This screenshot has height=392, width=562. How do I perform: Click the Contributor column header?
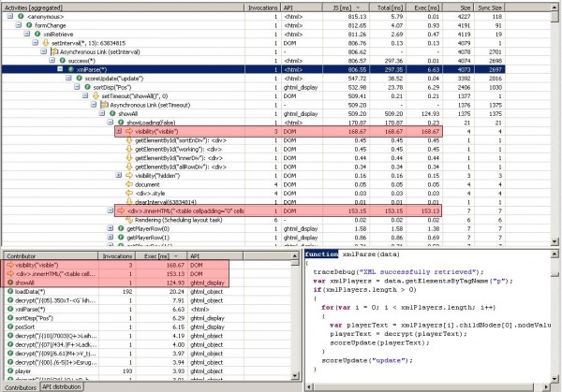(x=51, y=256)
